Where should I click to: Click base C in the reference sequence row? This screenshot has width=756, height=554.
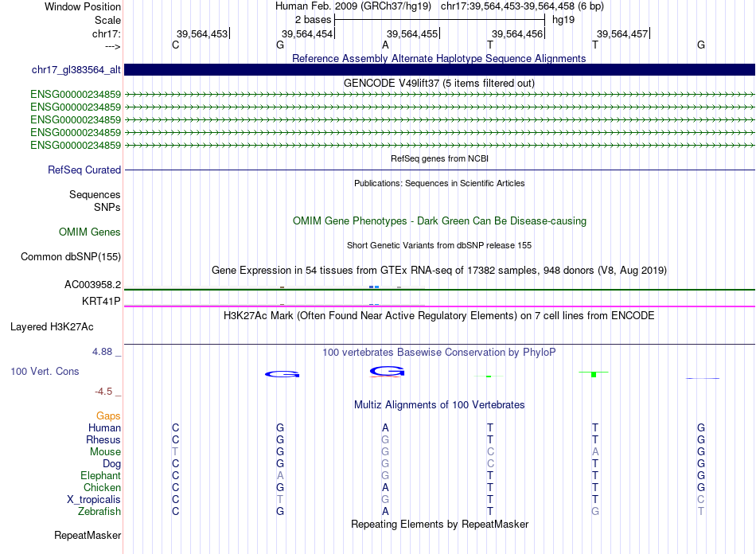coord(176,45)
